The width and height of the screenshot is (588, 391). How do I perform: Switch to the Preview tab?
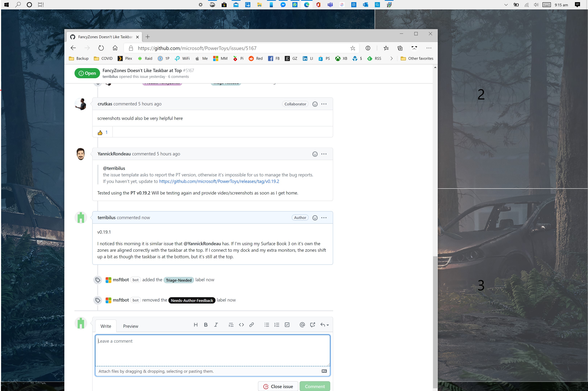[131, 326]
